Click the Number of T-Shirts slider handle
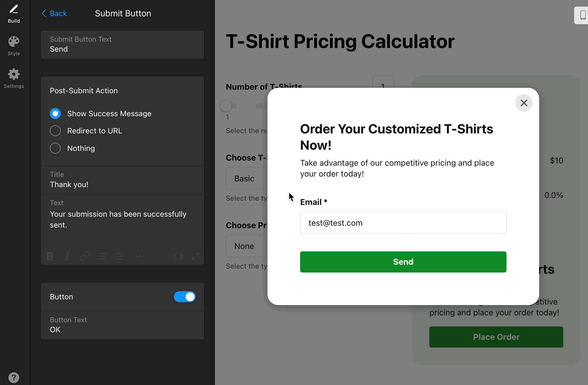The height and width of the screenshot is (385, 588). [x=226, y=106]
